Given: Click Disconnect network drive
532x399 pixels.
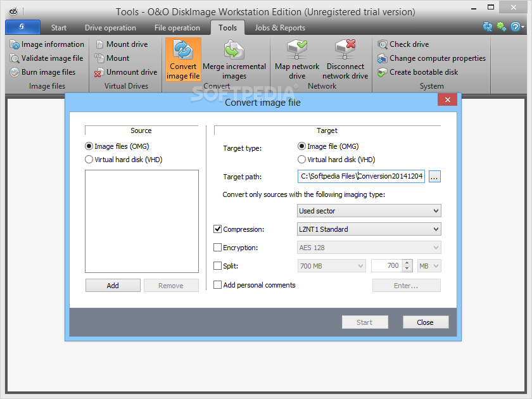Looking at the screenshot, I should pyautogui.click(x=345, y=60).
